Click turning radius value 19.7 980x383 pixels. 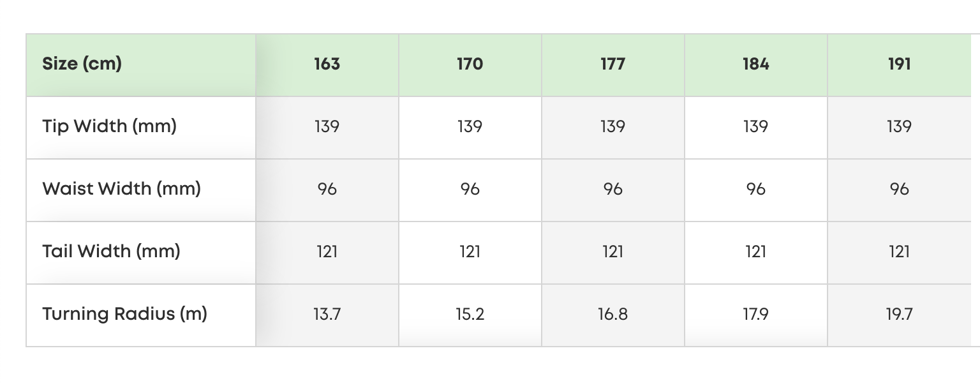pos(900,315)
